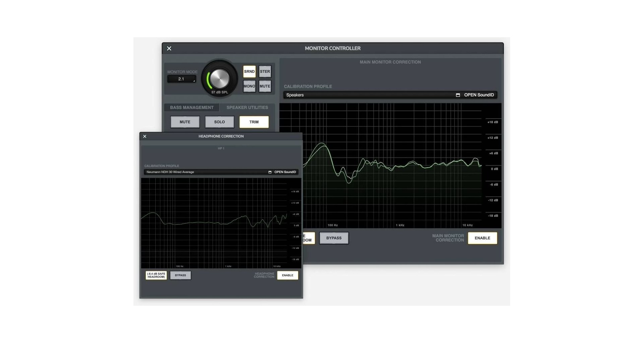Toggle MUTE under Bass Management
Image resolution: width=644 pixels, height=343 pixels.
coord(185,122)
